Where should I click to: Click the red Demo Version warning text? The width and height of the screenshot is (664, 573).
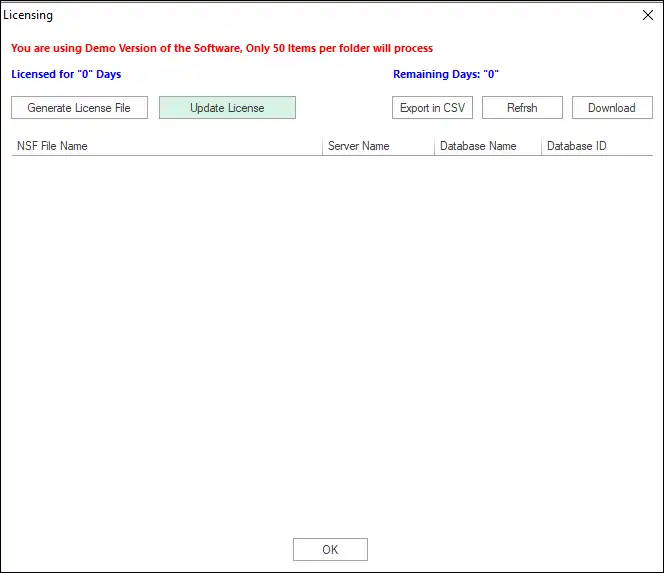coord(222,48)
